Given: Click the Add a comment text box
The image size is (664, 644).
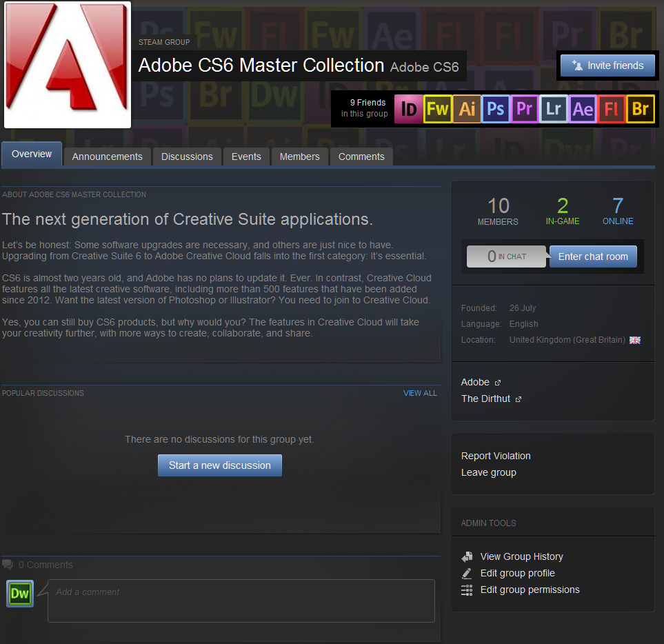Looking at the screenshot, I should pyautogui.click(x=241, y=601).
